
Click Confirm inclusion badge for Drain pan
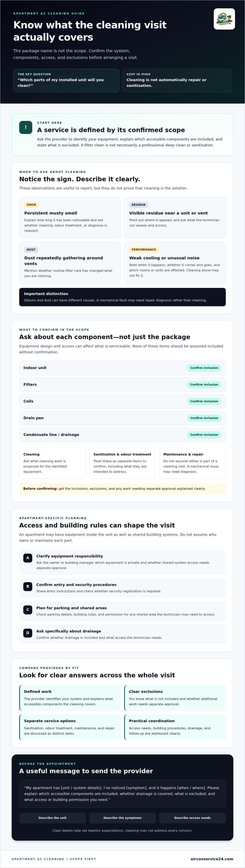(x=204, y=418)
